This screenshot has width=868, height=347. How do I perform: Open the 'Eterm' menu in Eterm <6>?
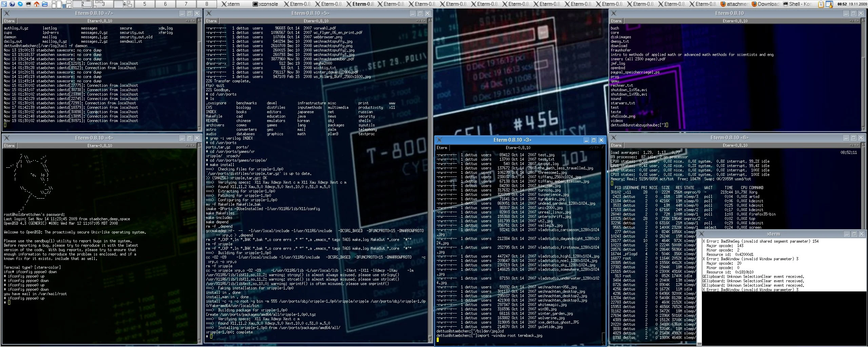pos(616,145)
